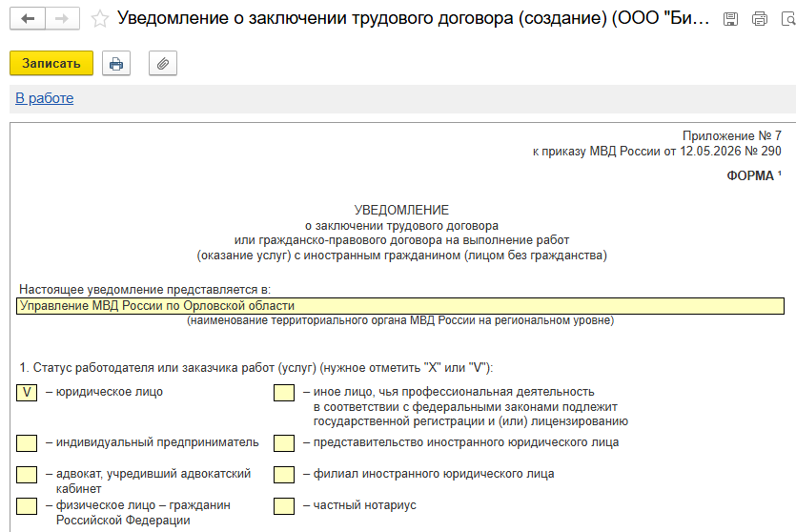Click the 'Приложение № 7' text

(731, 135)
